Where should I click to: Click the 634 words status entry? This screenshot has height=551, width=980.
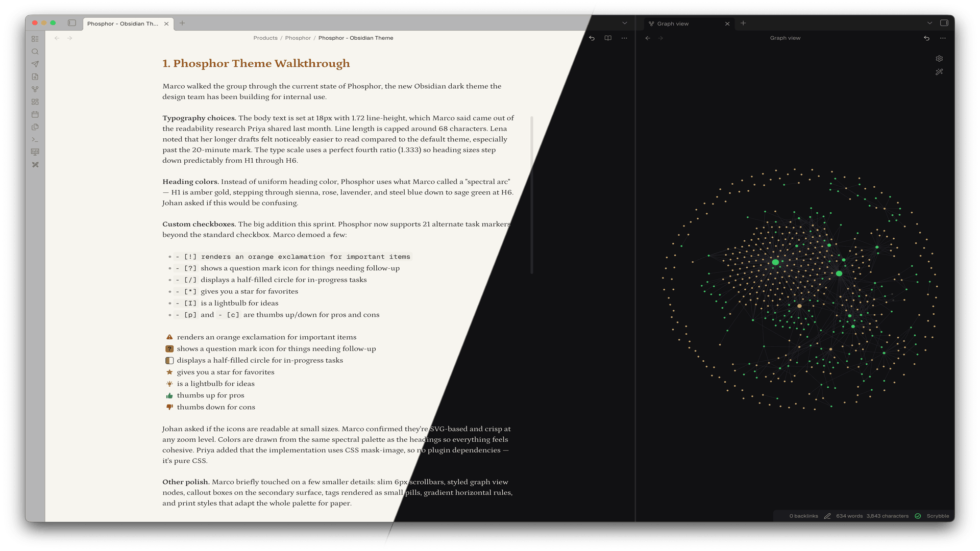[x=849, y=516]
